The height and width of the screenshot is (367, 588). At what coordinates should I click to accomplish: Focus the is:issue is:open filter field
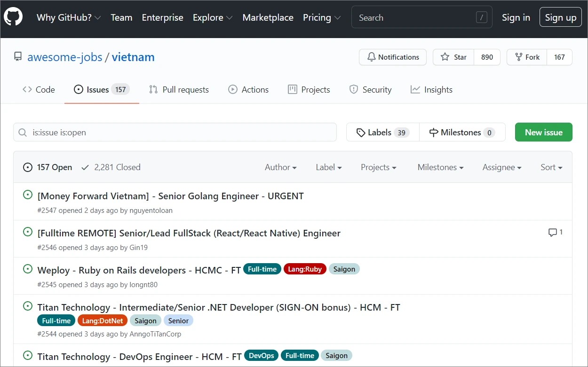(175, 132)
